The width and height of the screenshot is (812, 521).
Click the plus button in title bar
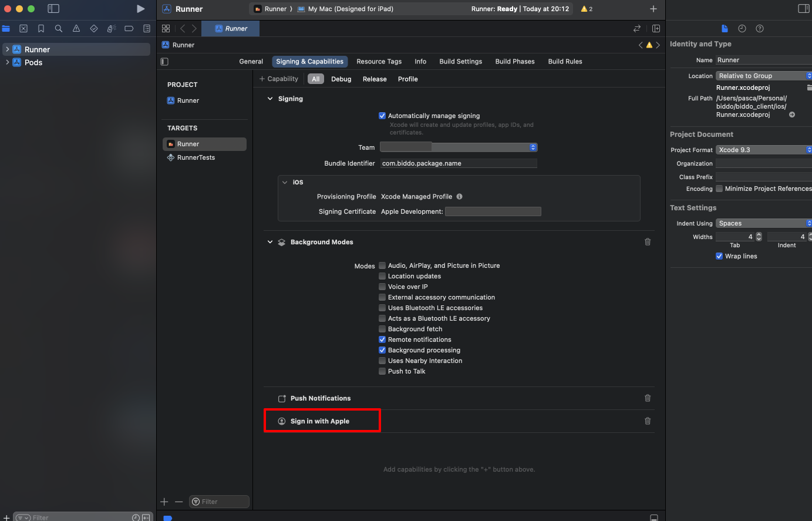coord(653,9)
